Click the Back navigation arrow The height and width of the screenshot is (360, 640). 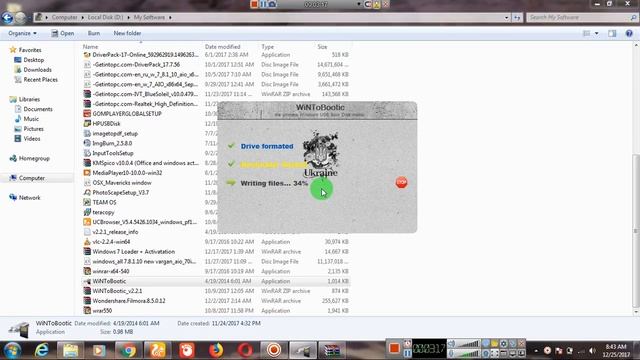tap(8, 18)
